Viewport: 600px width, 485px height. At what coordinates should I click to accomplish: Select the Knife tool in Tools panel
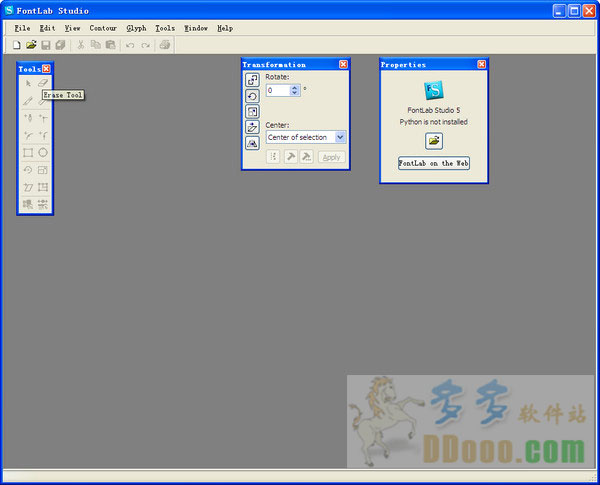point(28,101)
